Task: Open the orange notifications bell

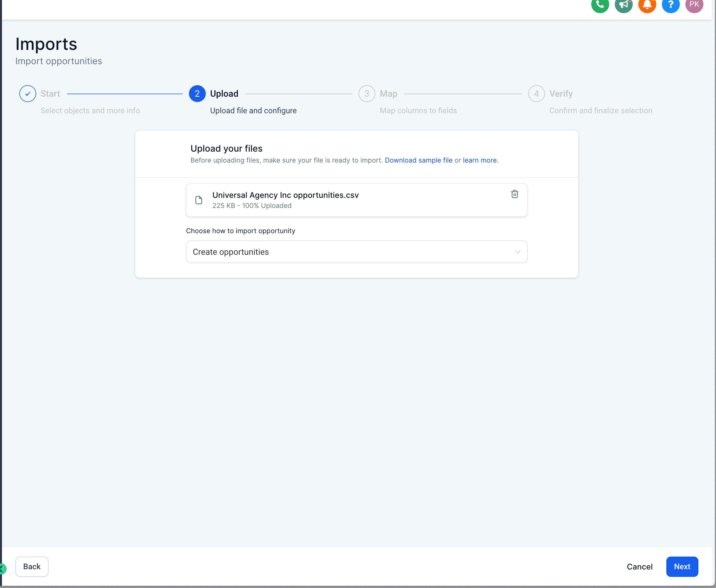Action: (647, 5)
